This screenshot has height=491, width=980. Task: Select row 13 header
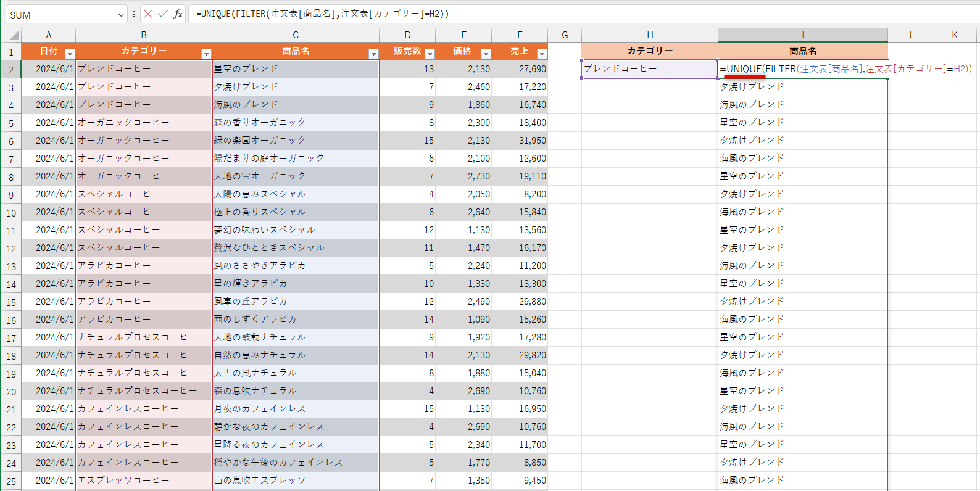click(x=10, y=266)
